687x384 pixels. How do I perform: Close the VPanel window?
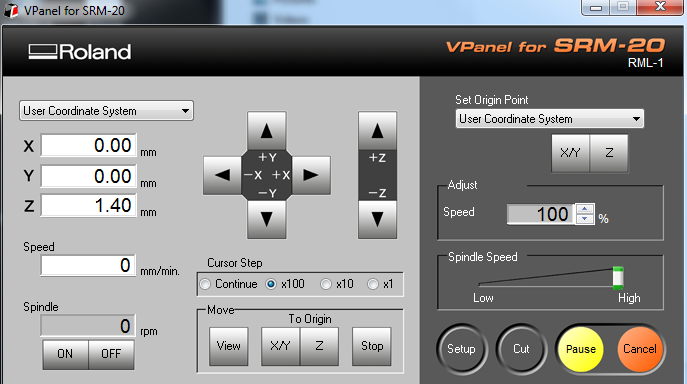click(x=660, y=7)
